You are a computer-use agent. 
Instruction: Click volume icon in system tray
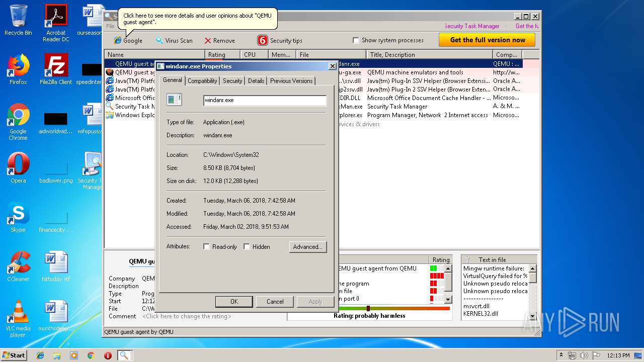point(584,355)
